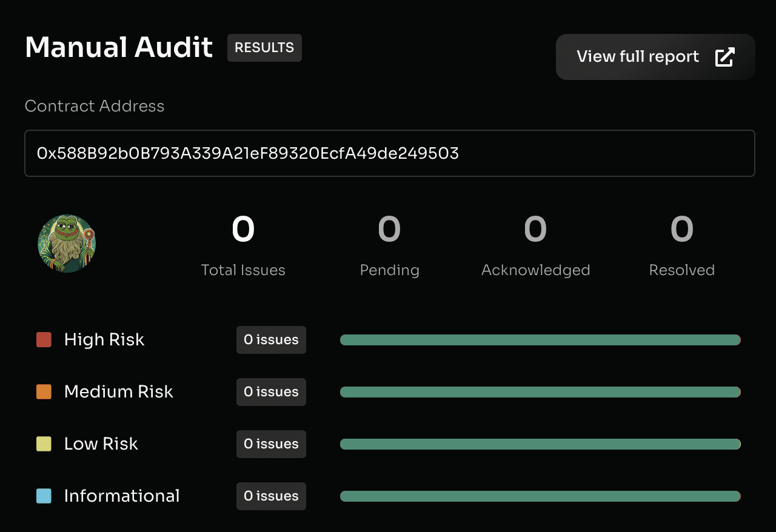Click the Medium Risk progress bar

[x=540, y=392]
